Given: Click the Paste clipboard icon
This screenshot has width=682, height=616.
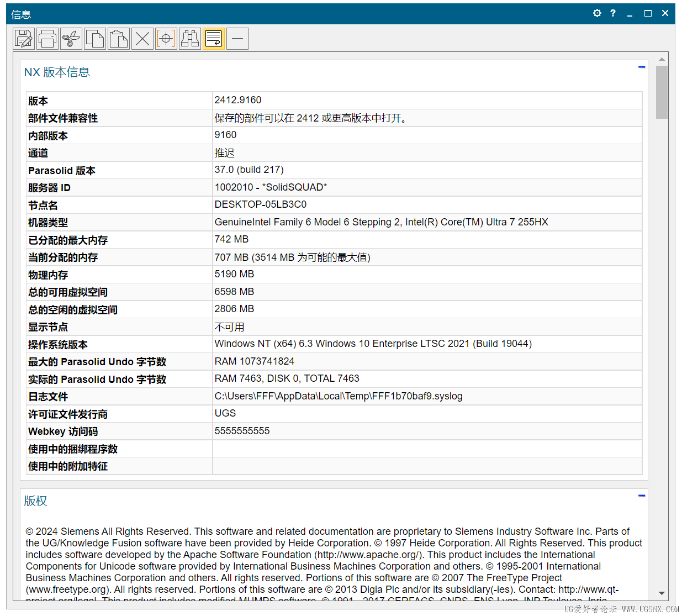Looking at the screenshot, I should 119,39.
